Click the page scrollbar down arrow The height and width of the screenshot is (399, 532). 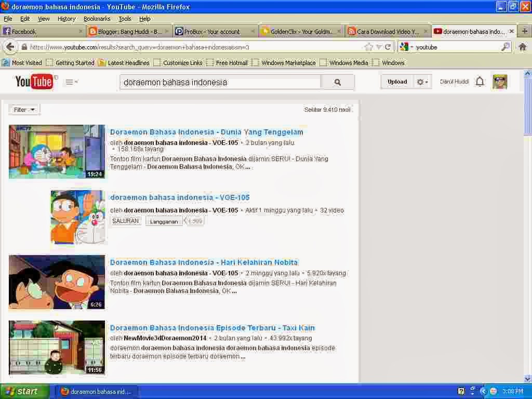point(528,378)
